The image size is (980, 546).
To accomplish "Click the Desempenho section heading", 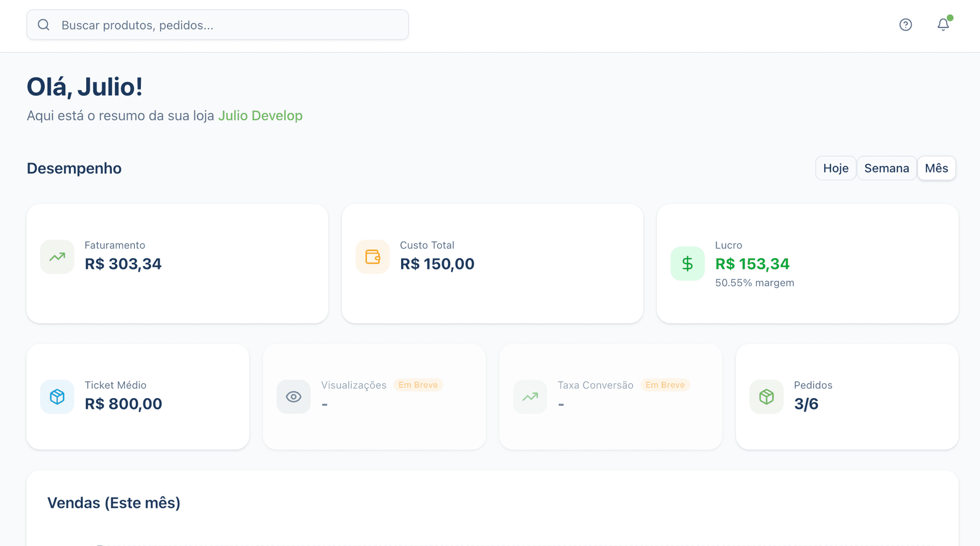I will click(x=73, y=168).
